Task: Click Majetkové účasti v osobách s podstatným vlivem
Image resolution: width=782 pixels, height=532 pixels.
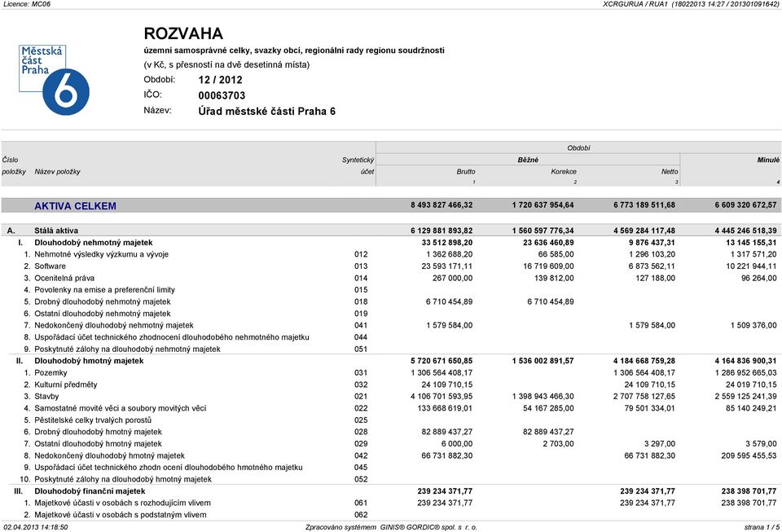Action: [x=121, y=515]
